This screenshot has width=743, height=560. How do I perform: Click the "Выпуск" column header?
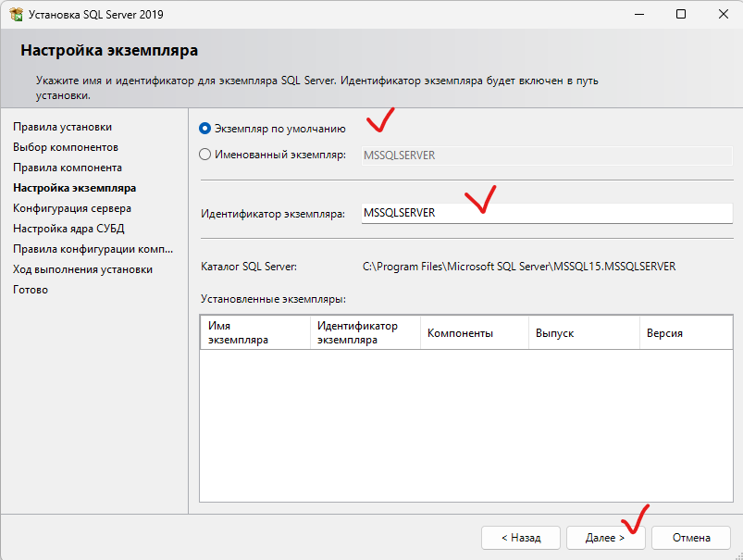584,333
